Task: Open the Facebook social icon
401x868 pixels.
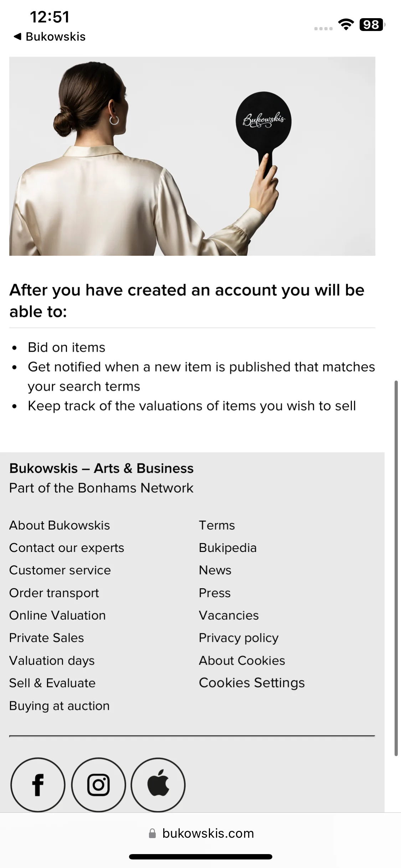Action: (x=38, y=785)
